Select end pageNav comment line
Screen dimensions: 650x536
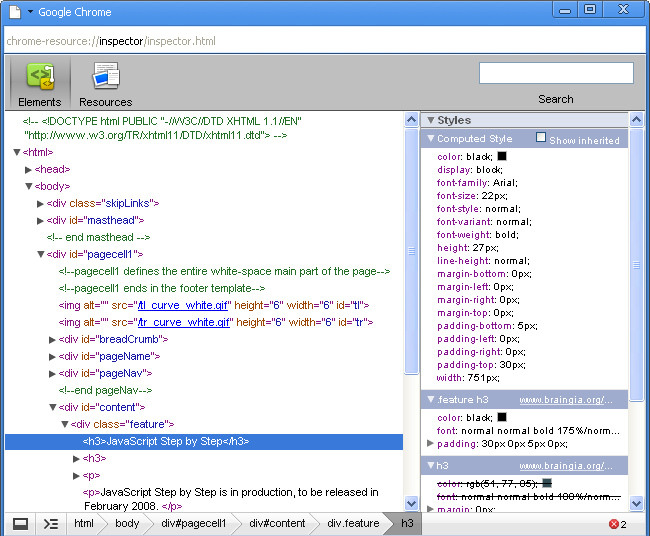[x=105, y=390]
